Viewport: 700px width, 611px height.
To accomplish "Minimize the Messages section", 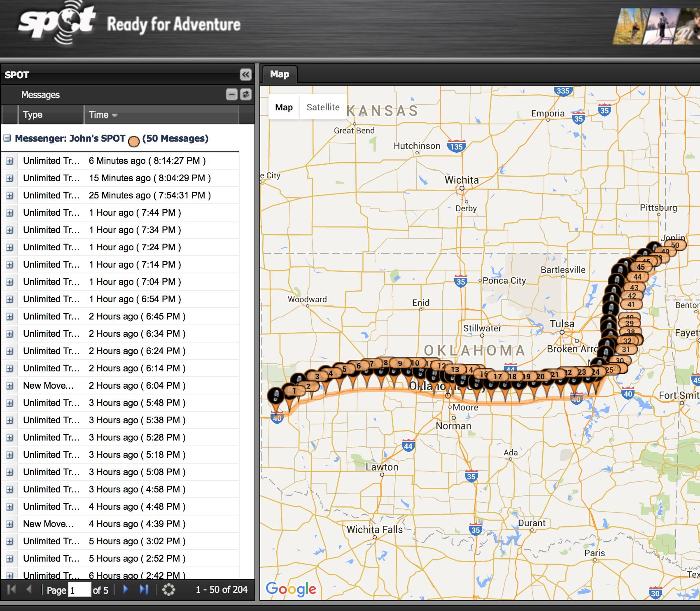I will point(232,95).
